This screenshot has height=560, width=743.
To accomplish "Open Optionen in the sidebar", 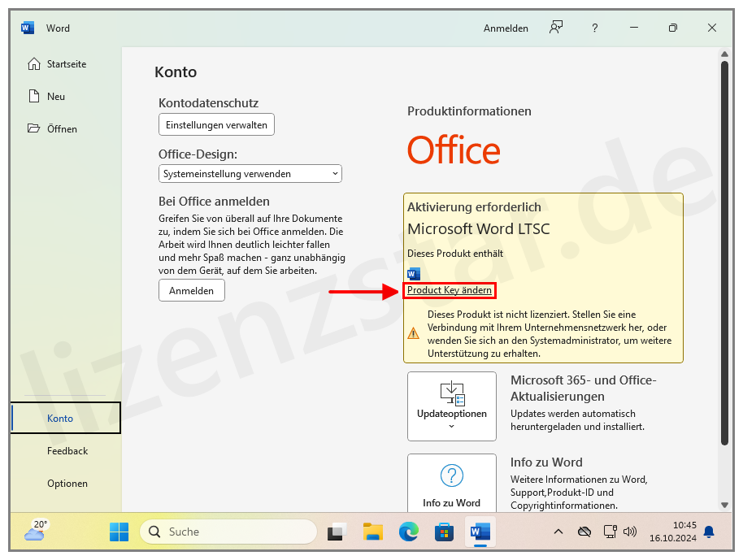I will (67, 484).
